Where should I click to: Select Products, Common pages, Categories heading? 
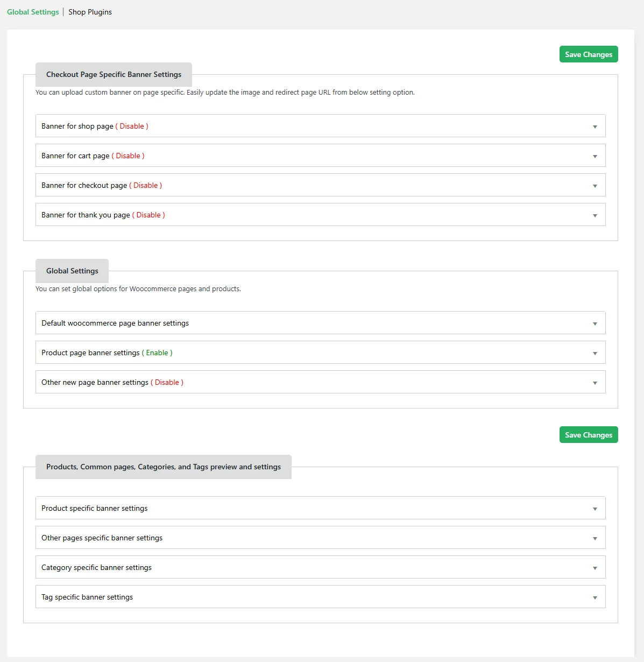pyautogui.click(x=164, y=467)
